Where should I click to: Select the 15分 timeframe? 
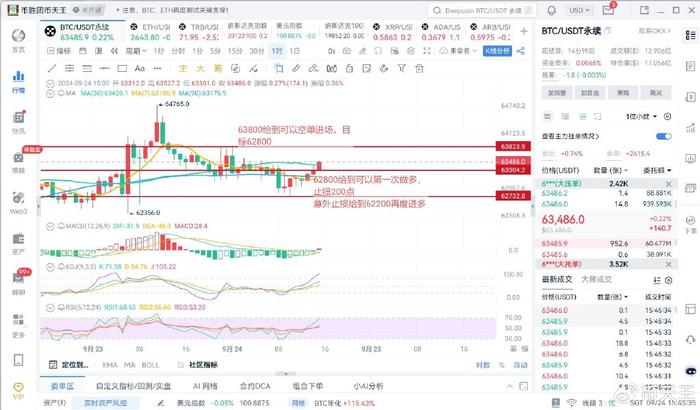[x=235, y=51]
